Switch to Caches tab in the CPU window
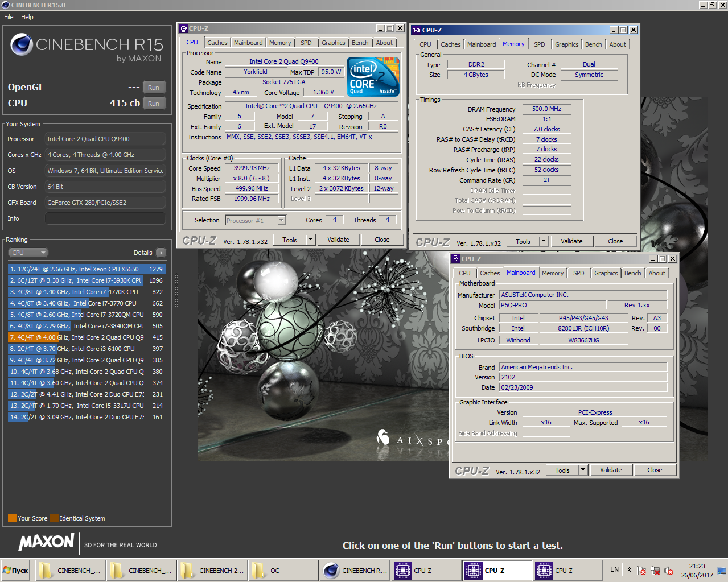The width and height of the screenshot is (728, 582). tap(217, 43)
